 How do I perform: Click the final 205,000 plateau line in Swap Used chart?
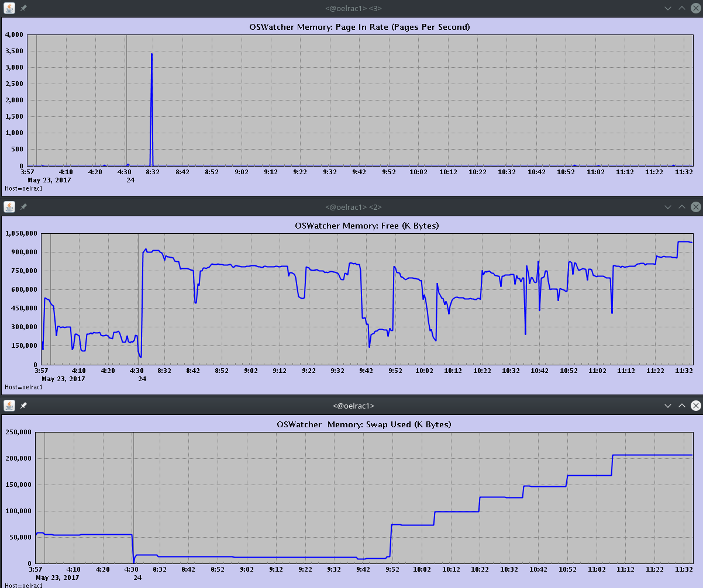coord(652,455)
